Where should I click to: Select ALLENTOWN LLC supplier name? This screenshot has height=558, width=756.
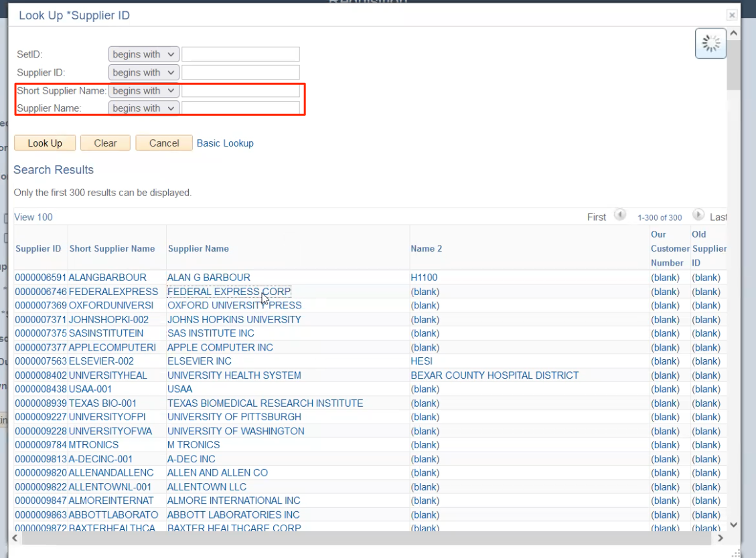pyautogui.click(x=207, y=487)
